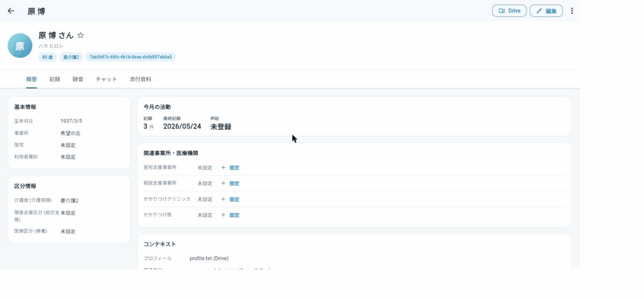
Task: Select the UUID chip 7de5d47c-68fc-4b16
Action: coord(131,57)
